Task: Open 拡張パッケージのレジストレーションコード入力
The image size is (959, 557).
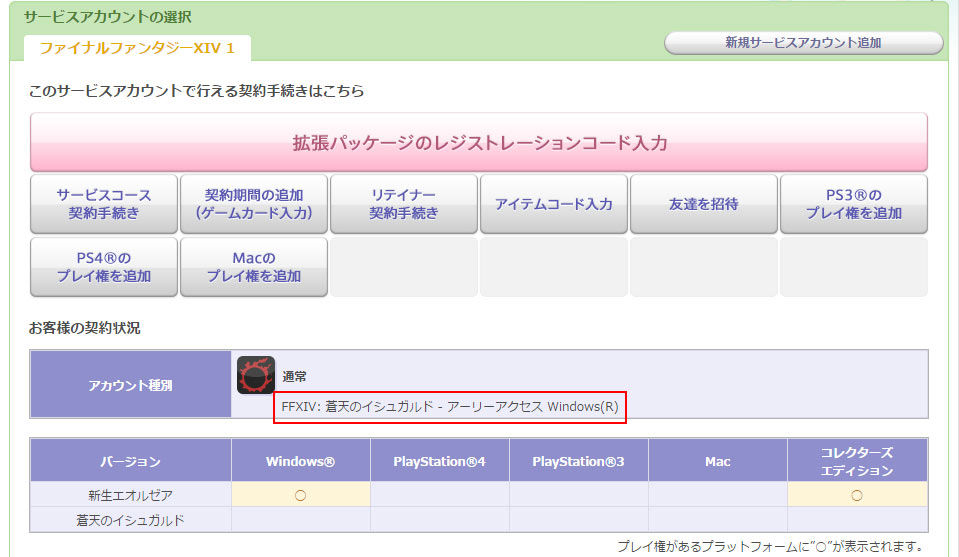Action: point(479,142)
